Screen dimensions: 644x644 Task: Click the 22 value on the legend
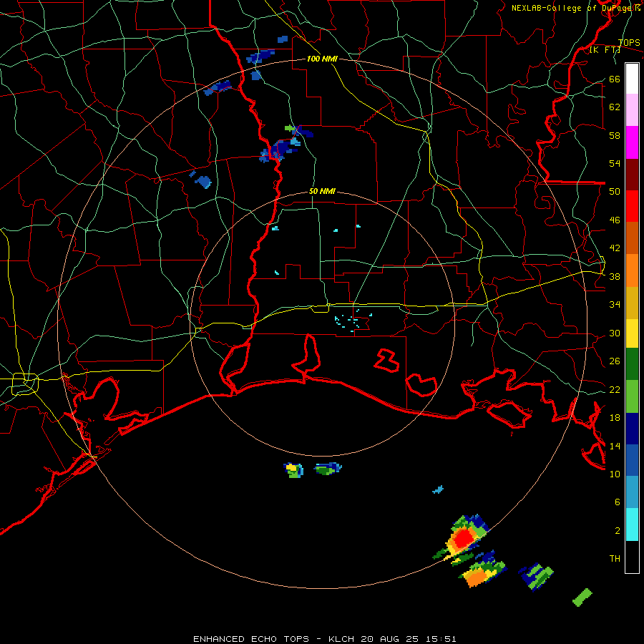tap(615, 389)
